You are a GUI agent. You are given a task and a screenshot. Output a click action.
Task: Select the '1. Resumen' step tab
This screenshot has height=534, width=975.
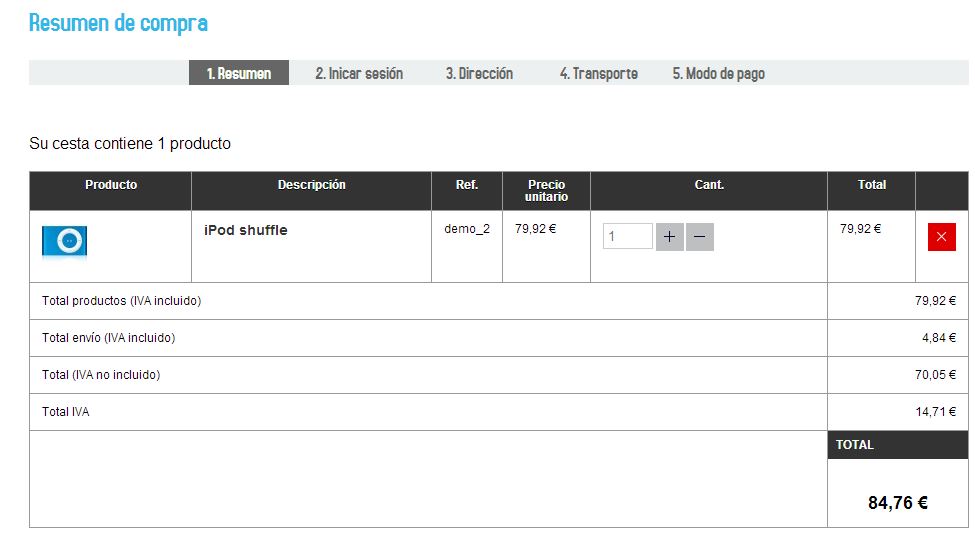239,73
